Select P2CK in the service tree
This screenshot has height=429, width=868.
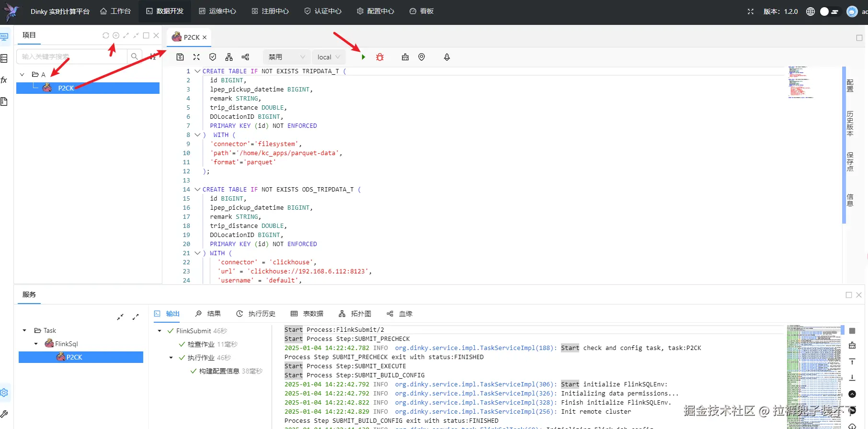81,357
